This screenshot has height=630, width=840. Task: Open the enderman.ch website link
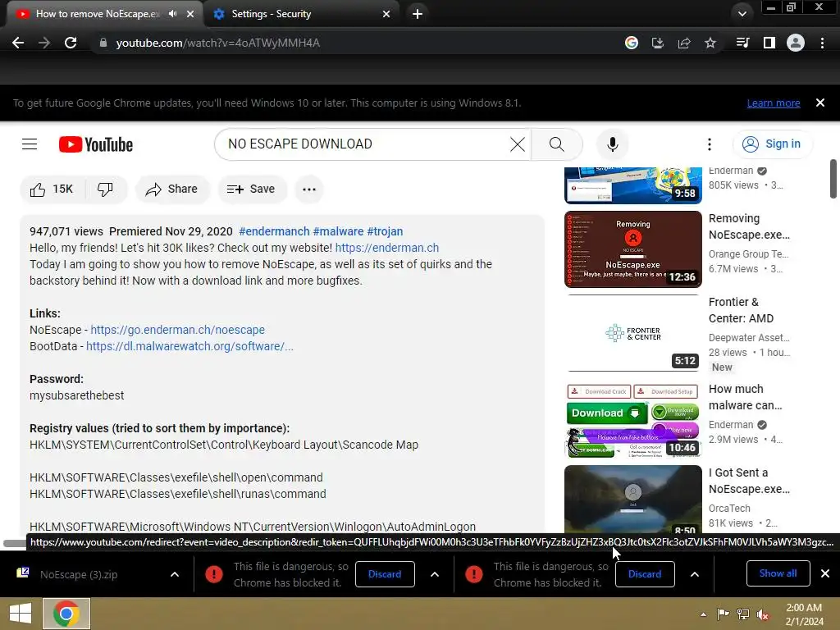[387, 248]
